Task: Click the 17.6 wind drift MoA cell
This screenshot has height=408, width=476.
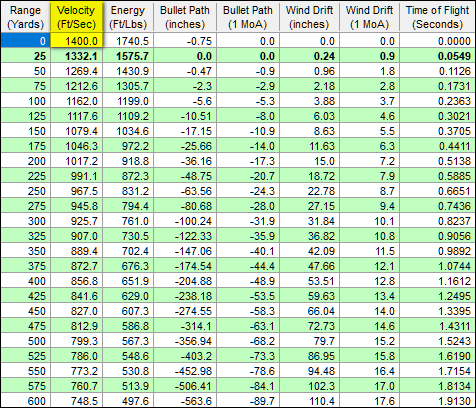Action: pos(369,401)
